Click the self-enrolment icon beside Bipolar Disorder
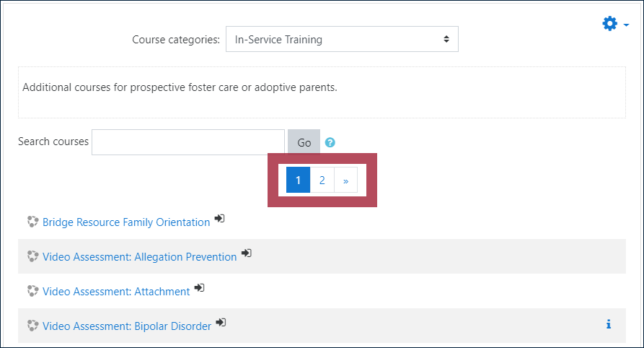Viewport: 644px width, 348px height. pyautogui.click(x=221, y=322)
